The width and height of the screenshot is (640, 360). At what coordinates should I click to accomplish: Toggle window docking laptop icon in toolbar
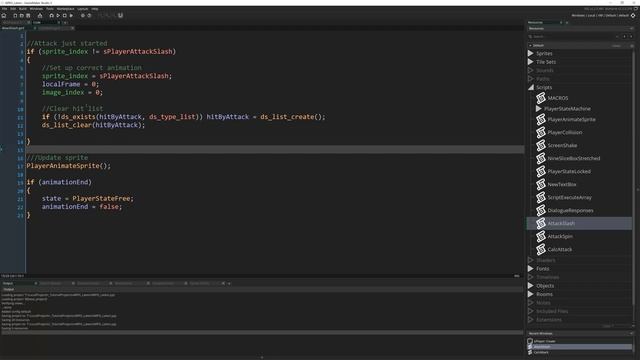click(120, 16)
